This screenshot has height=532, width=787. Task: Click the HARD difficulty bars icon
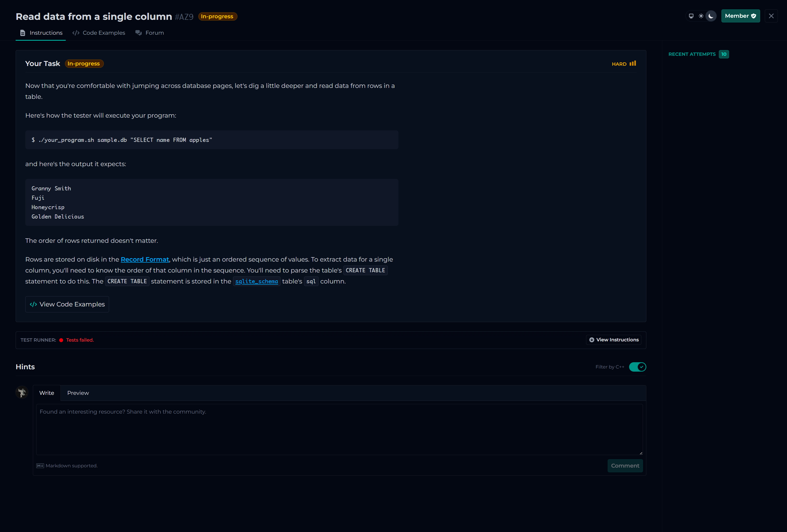click(x=633, y=64)
